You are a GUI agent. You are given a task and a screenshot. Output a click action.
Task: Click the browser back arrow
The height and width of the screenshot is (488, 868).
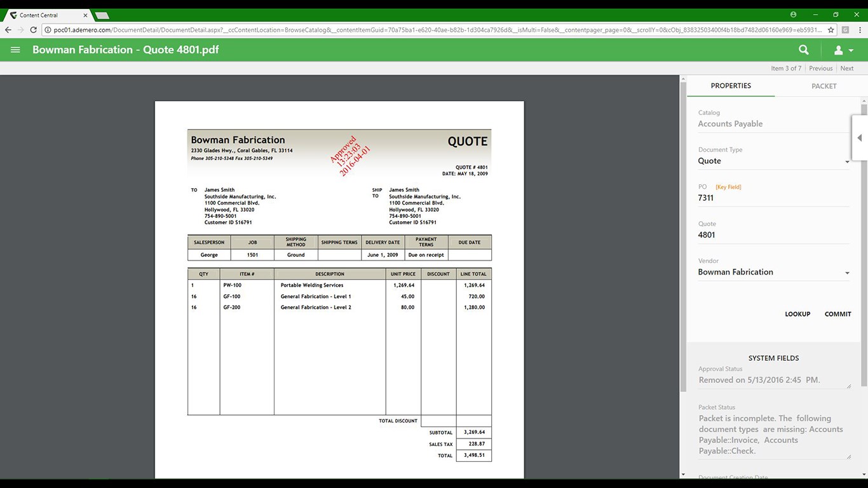8,30
